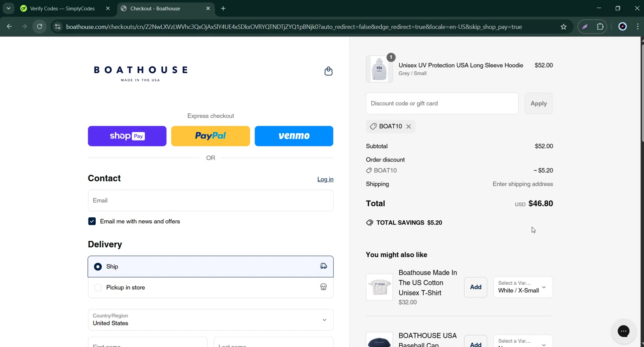Click the Log in link
The height and width of the screenshot is (347, 644).
(325, 179)
